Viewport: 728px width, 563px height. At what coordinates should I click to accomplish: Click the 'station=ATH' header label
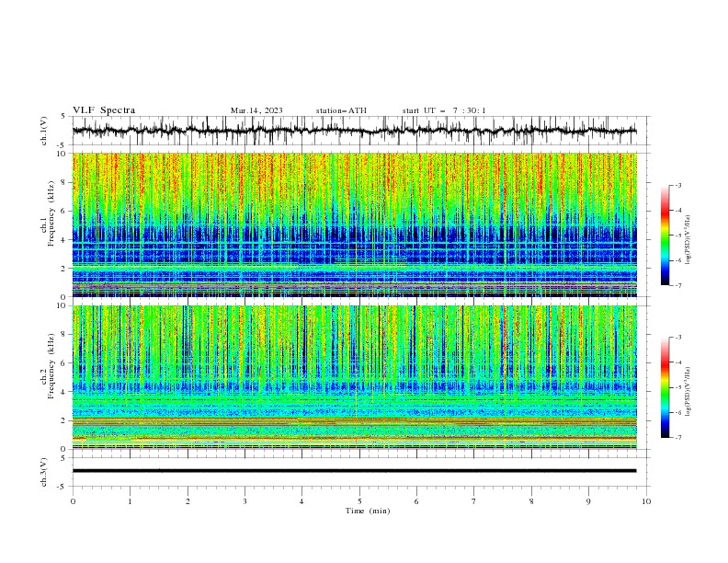pos(341,110)
